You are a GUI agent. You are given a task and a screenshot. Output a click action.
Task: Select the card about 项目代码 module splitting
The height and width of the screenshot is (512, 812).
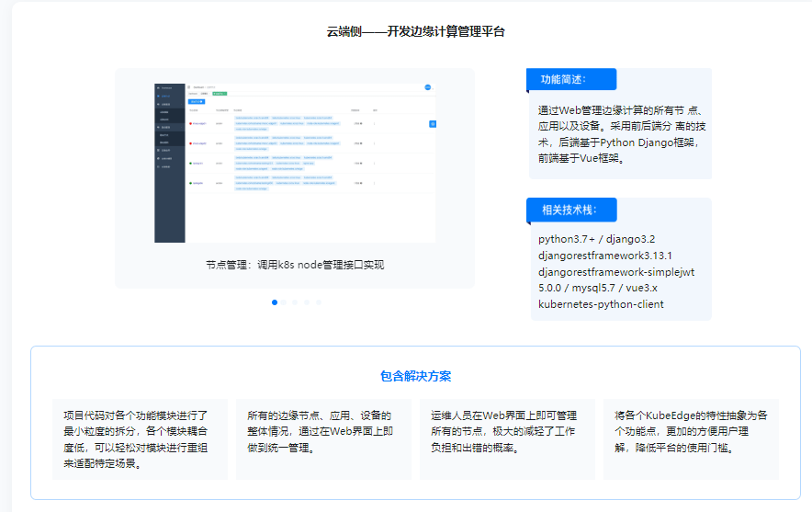click(x=140, y=439)
